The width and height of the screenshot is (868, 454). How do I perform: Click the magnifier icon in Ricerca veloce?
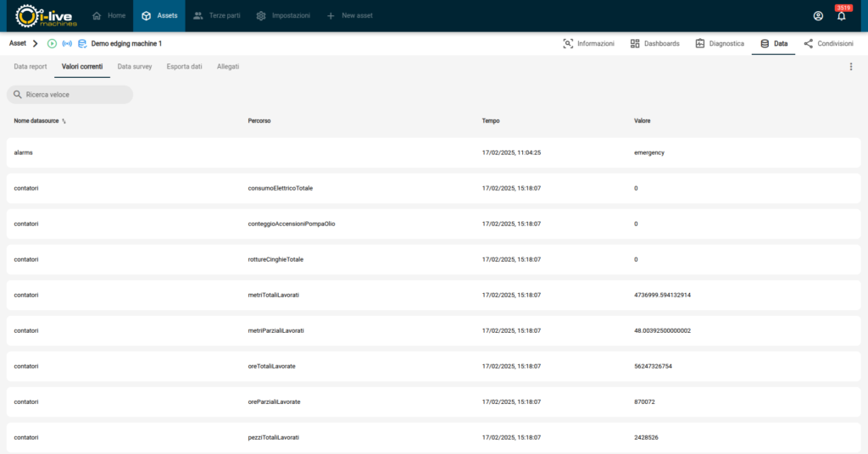point(17,95)
